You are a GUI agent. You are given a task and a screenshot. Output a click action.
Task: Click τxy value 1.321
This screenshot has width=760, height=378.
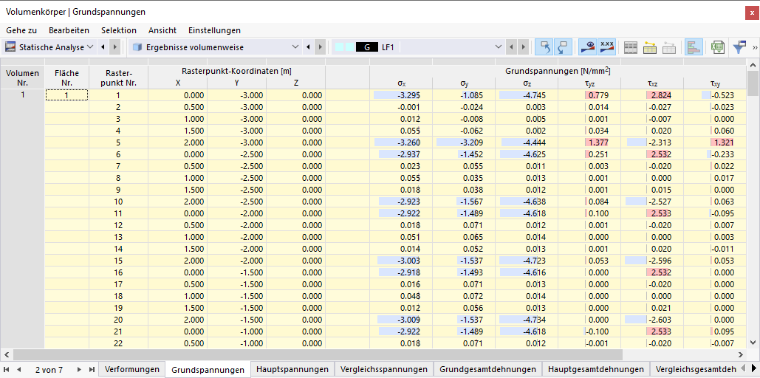(715, 142)
